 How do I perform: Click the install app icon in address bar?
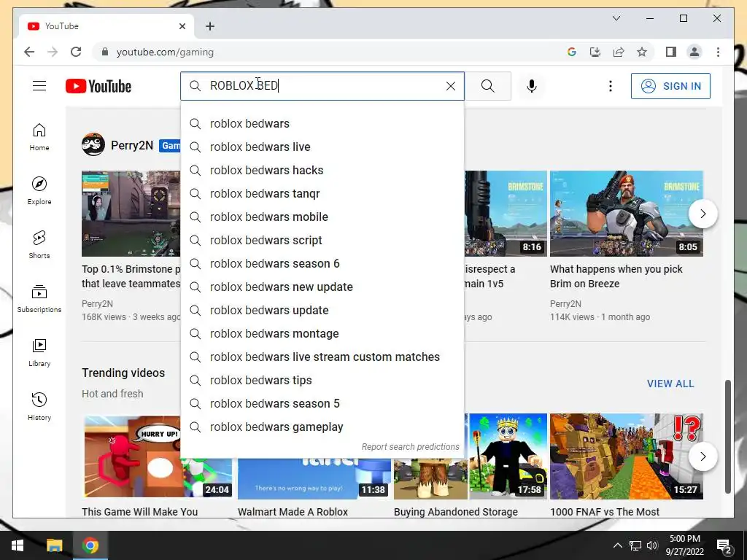point(595,52)
